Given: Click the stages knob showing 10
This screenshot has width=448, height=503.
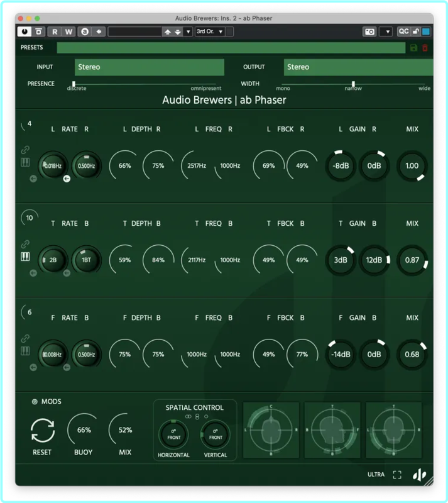Looking at the screenshot, I should click(30, 218).
